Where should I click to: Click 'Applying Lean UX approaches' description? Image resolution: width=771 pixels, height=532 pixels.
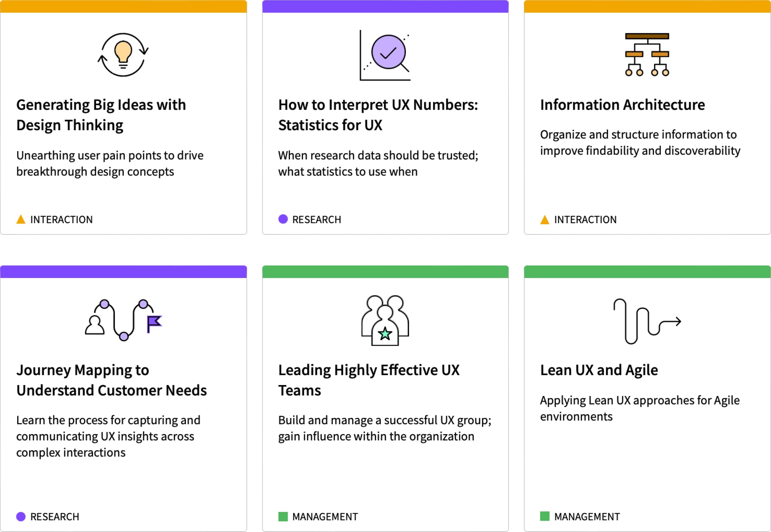[640, 408]
